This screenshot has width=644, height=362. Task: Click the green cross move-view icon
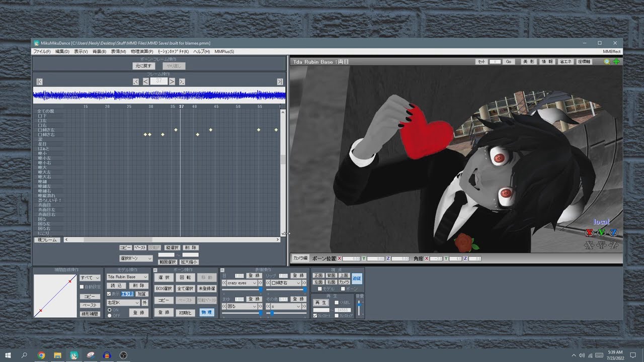[616, 61]
